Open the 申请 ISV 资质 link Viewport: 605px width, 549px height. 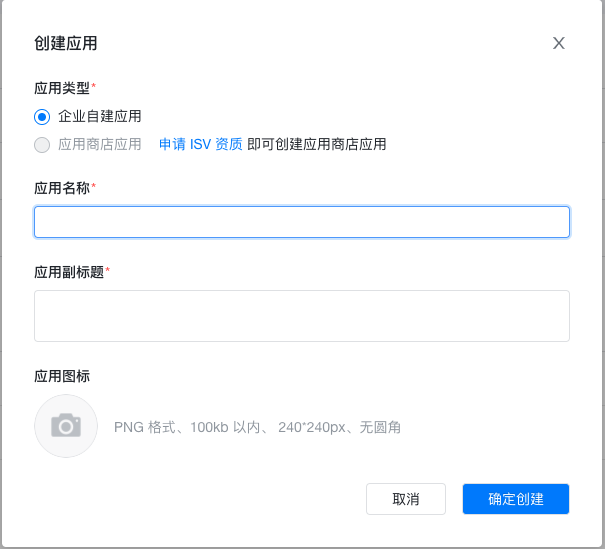(200, 144)
